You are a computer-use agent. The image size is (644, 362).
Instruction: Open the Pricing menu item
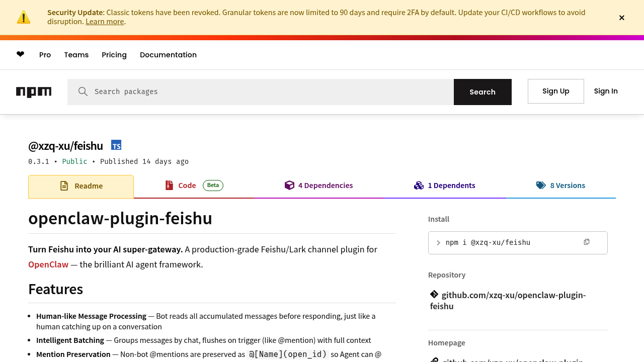pos(114,55)
